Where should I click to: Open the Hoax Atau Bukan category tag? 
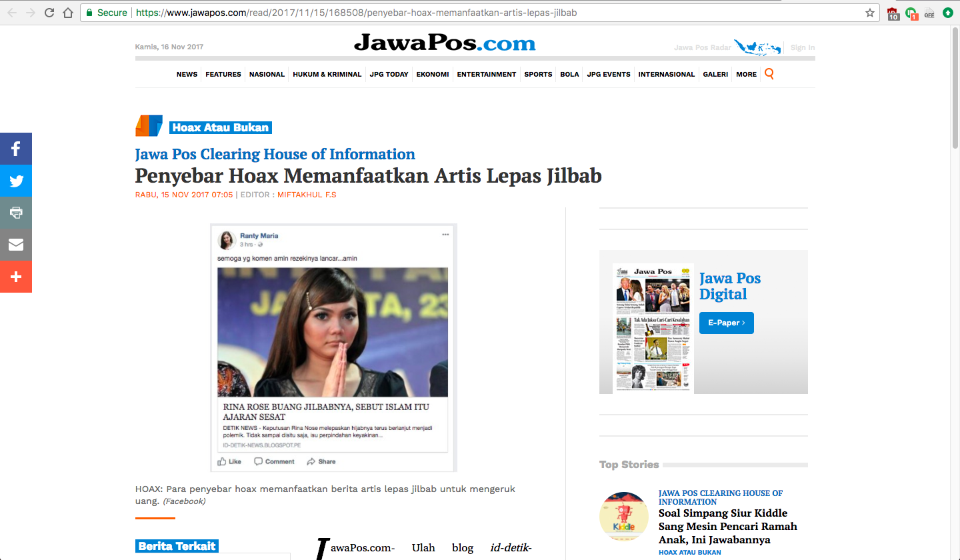click(x=221, y=127)
